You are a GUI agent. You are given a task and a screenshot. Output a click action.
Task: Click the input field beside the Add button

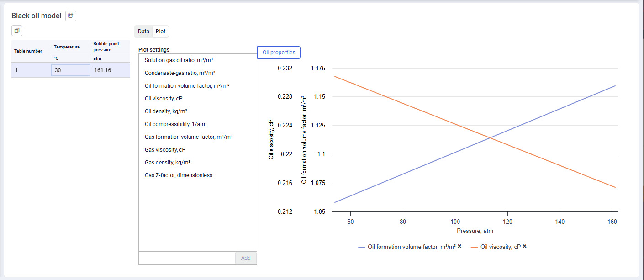click(187, 258)
